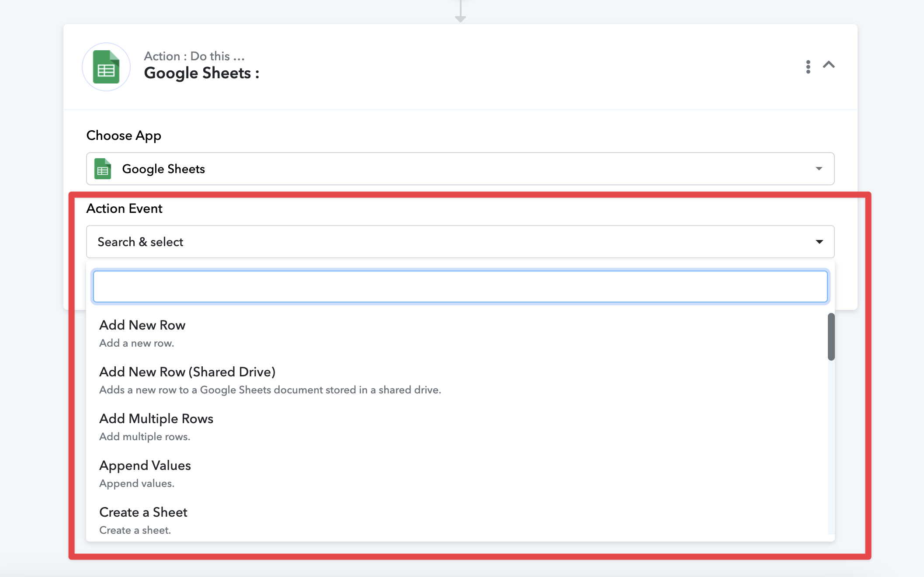
Task: Click the small Google Sheets icon in Choose App
Action: (x=103, y=169)
